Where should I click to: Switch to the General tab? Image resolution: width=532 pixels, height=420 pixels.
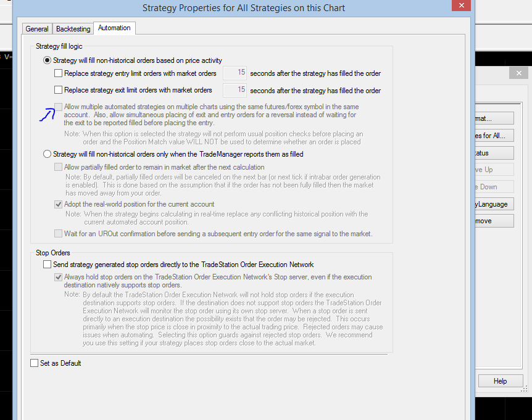(37, 29)
